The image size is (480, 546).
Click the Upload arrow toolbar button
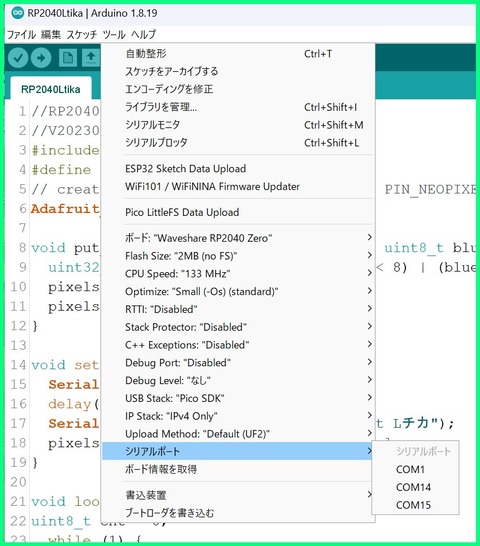point(41,58)
